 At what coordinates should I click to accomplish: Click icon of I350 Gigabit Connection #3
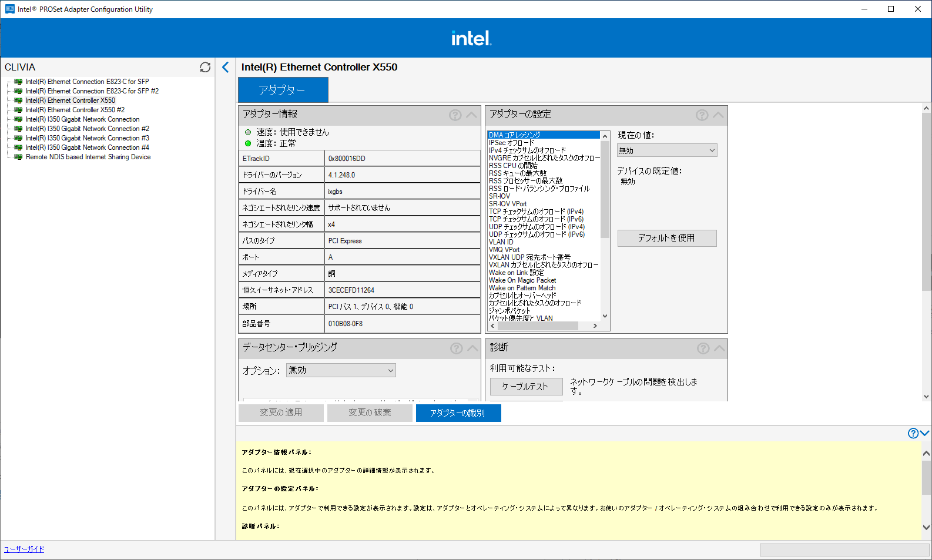[x=18, y=138]
